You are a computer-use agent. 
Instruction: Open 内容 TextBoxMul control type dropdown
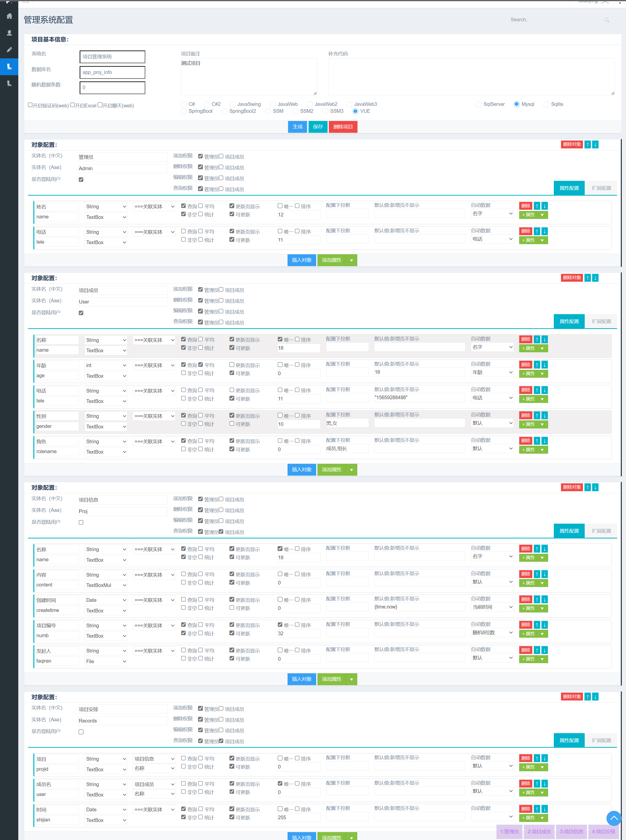point(105,585)
